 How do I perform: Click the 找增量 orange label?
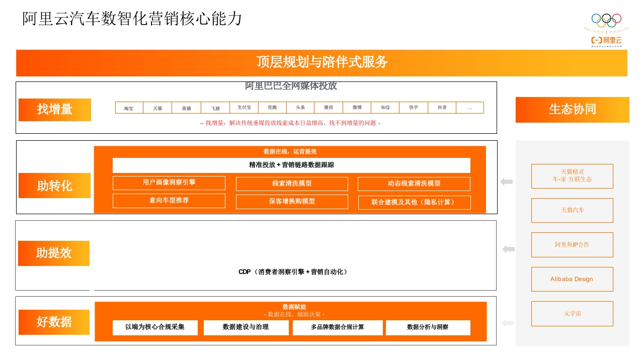55,110
